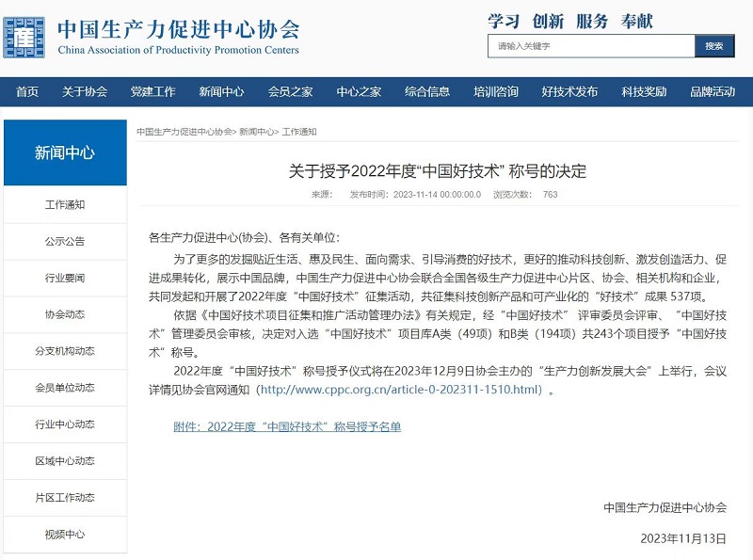Screen dimensions: 753x560
Task: Select 公示公告 sidebar entry
Action: (x=65, y=241)
